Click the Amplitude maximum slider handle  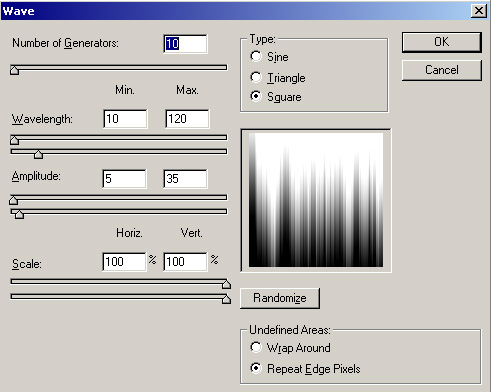19,214
